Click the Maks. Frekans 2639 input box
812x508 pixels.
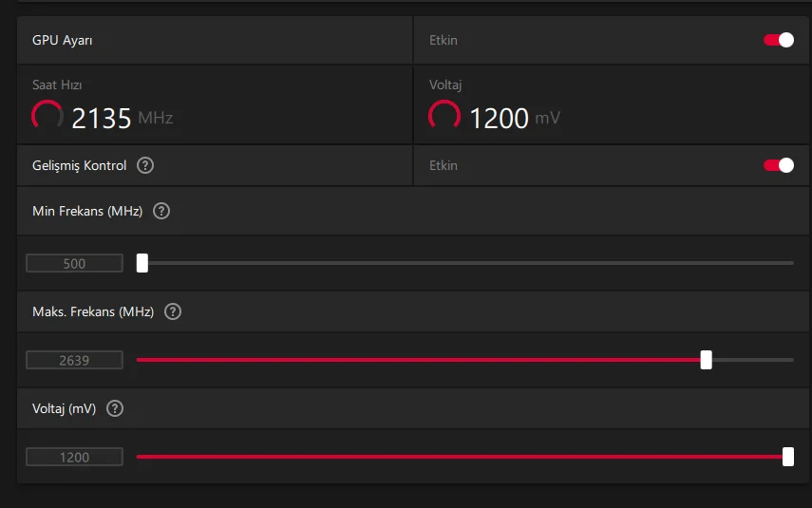click(x=74, y=360)
